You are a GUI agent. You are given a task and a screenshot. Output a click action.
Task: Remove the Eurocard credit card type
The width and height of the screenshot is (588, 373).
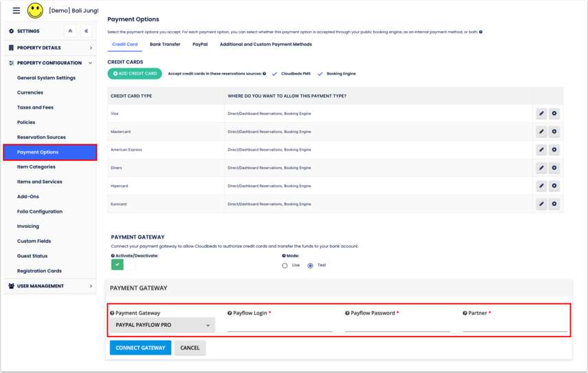point(554,204)
